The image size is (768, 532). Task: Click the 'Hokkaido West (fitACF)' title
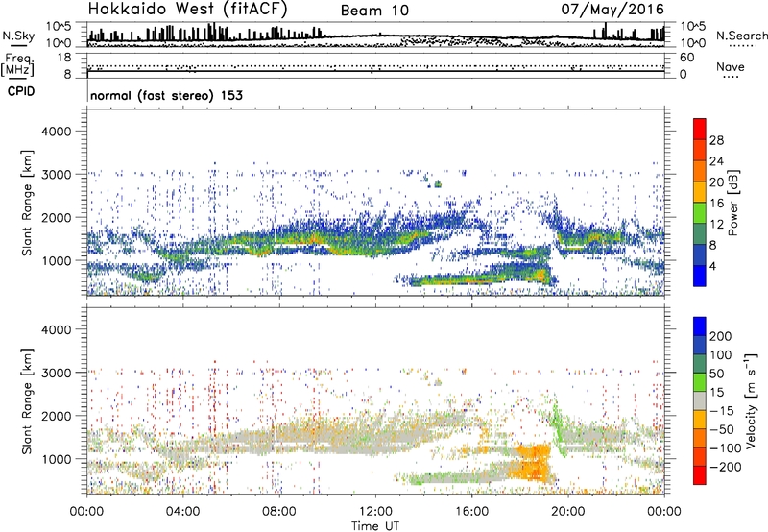click(187, 9)
